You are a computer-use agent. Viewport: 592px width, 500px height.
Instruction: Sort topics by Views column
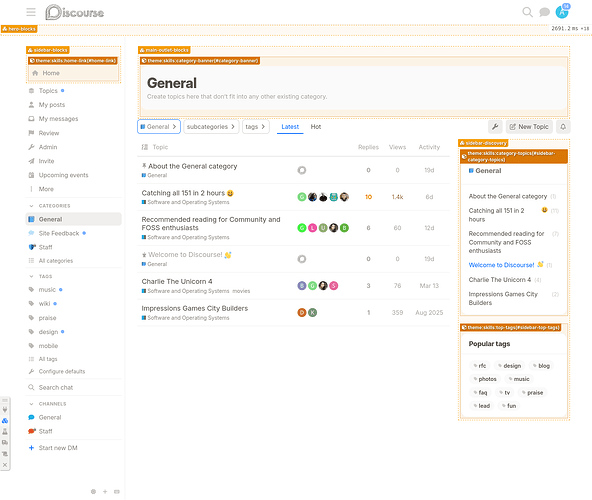(397, 147)
